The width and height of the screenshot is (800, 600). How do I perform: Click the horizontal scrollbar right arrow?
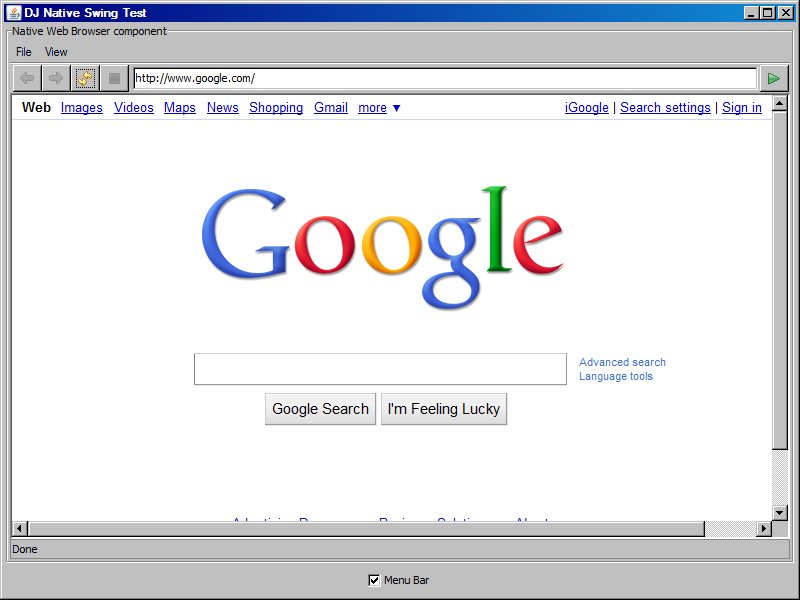[764, 528]
